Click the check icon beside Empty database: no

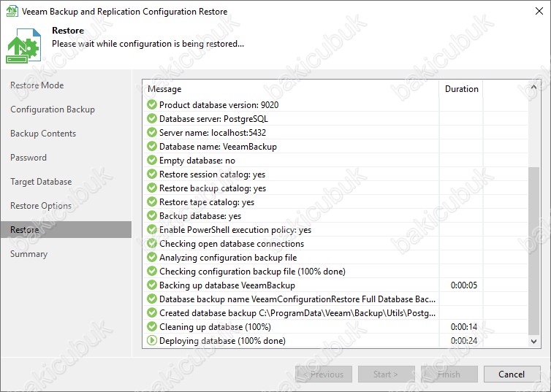coord(152,160)
